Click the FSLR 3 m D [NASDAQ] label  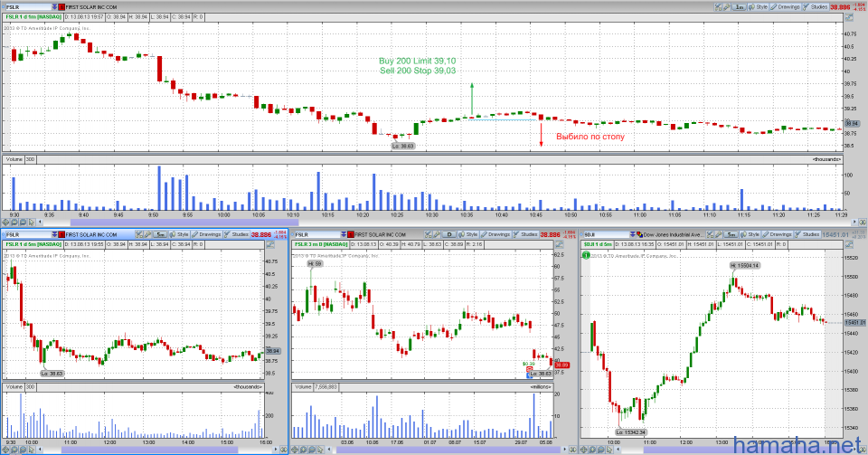[321, 244]
